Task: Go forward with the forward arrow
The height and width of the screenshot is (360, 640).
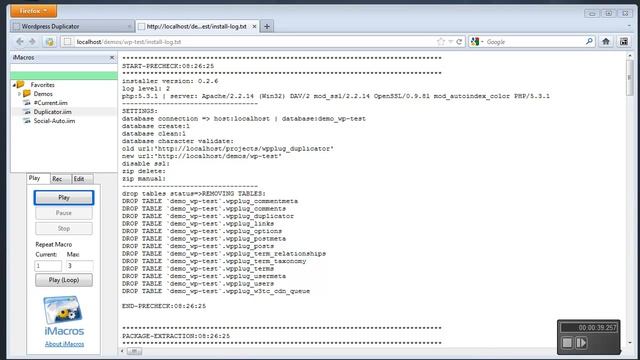Action: (32, 42)
